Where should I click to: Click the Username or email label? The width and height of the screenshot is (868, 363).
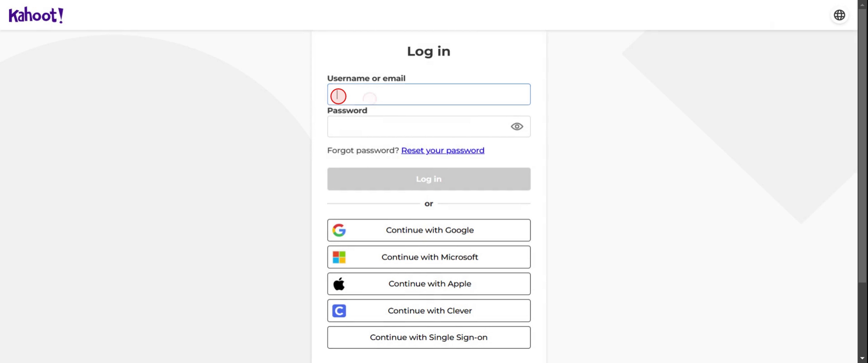pos(366,78)
